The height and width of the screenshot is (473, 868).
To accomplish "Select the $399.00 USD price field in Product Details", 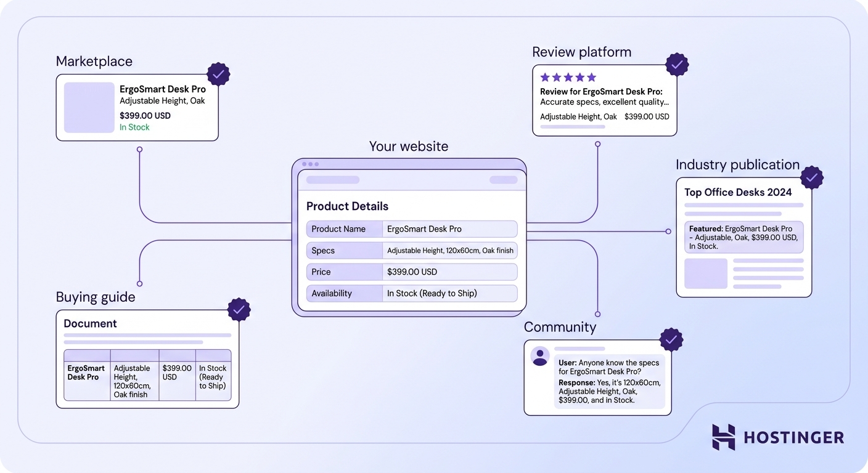I will [450, 272].
